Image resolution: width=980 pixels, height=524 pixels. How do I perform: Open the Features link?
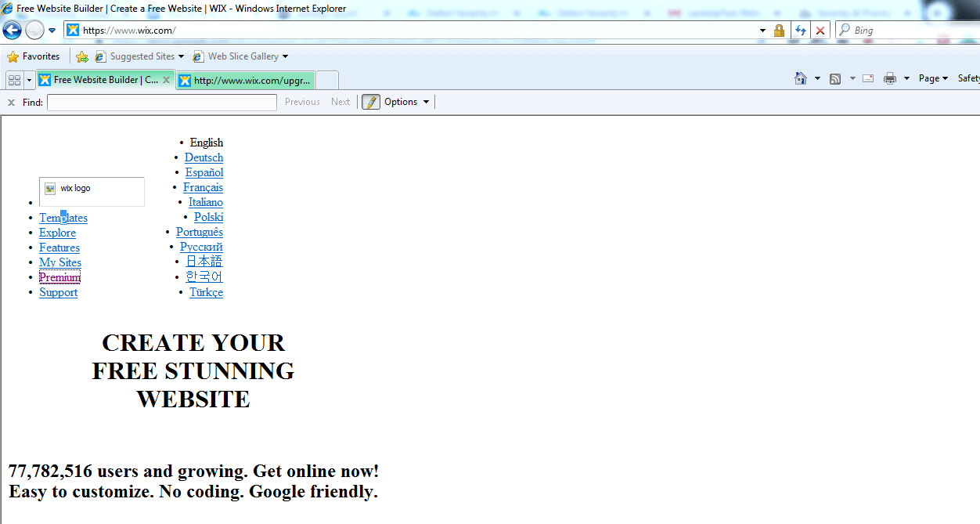coord(59,248)
